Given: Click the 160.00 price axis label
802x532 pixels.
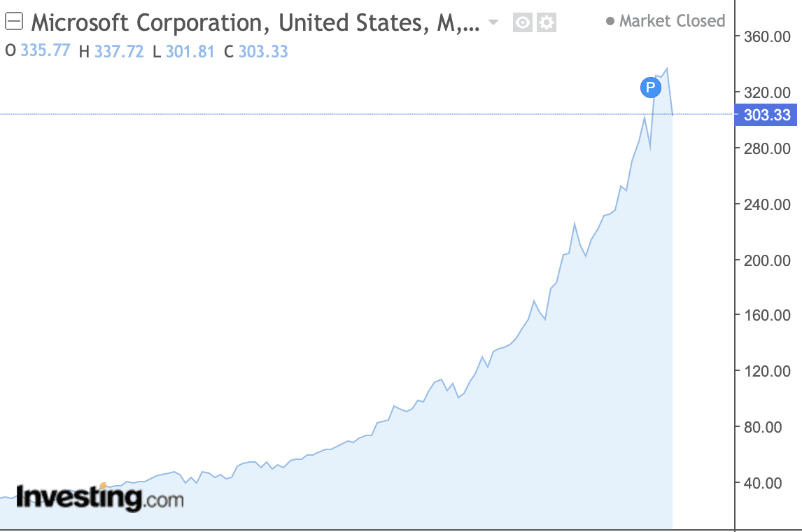Looking at the screenshot, I should point(766,315).
